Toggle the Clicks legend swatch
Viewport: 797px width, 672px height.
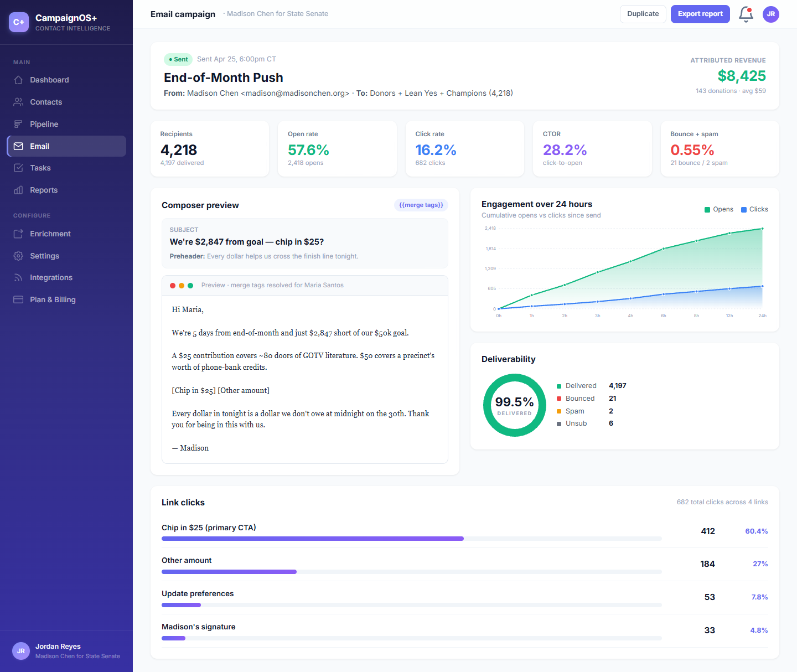click(x=744, y=209)
